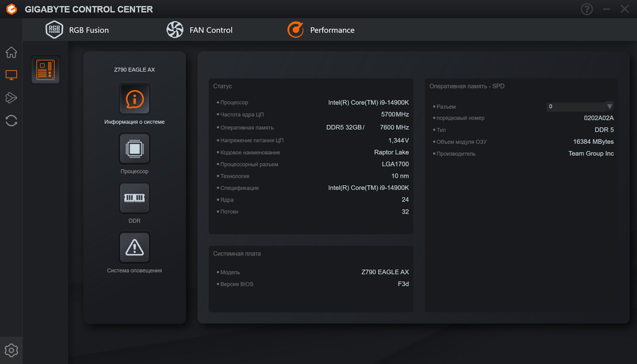Open the FAN Control tab
Viewport: 637px width, 364px height.
click(x=200, y=30)
